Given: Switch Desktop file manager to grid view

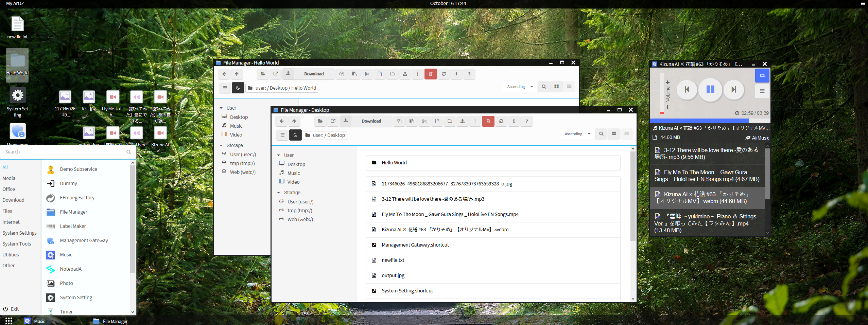Looking at the screenshot, I should 614,134.
